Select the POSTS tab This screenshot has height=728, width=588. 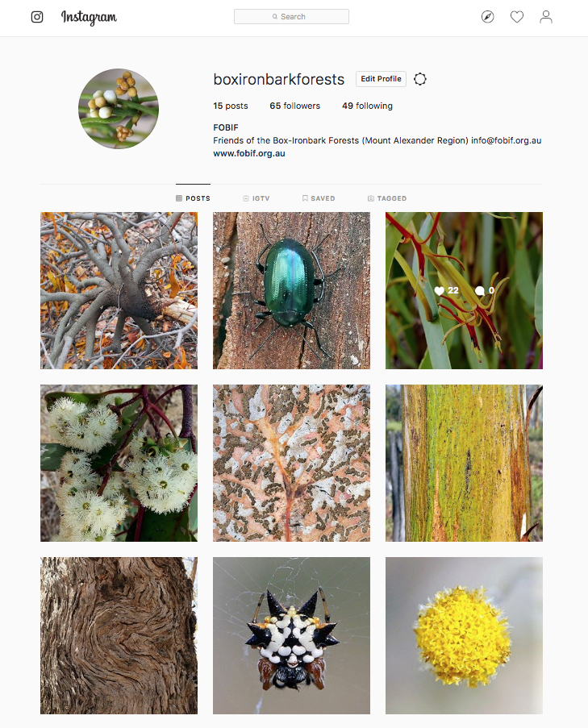193,198
